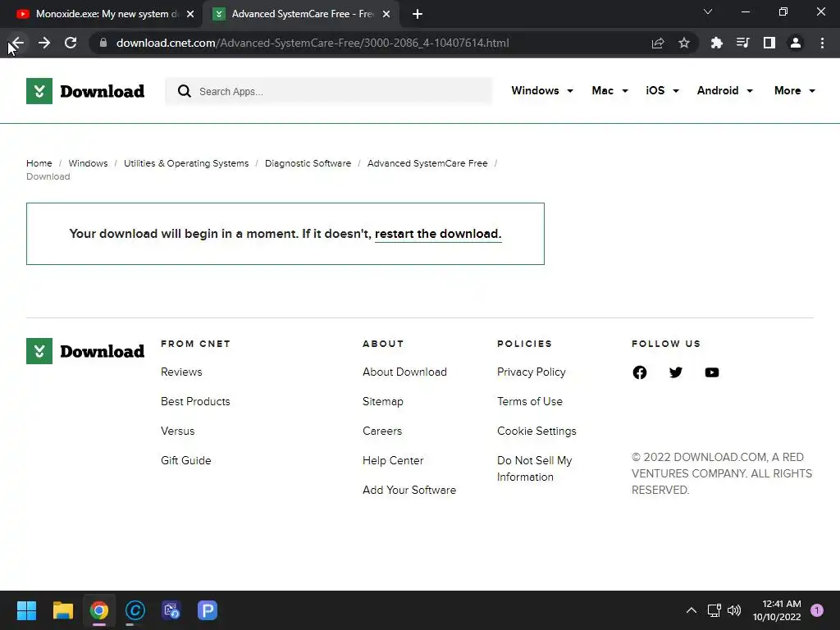The image size is (840, 630).
Task: Open the Extensions puzzle icon
Action: (x=716, y=43)
